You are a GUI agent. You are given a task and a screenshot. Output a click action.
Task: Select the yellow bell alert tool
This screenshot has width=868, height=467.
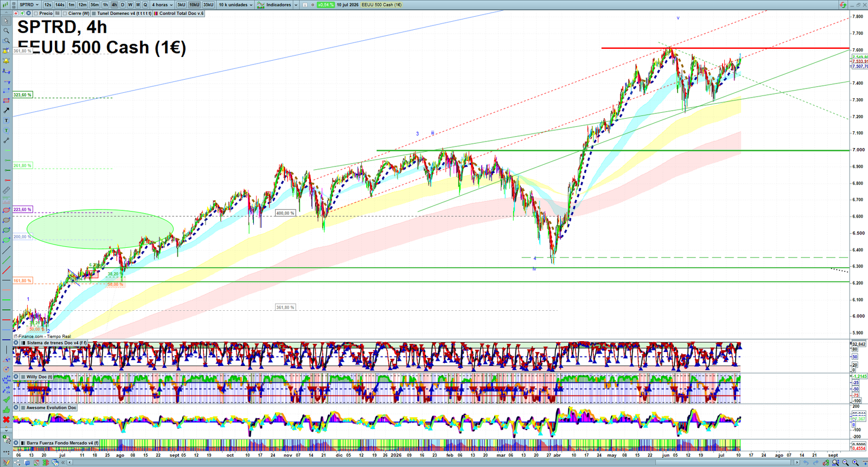click(x=6, y=61)
